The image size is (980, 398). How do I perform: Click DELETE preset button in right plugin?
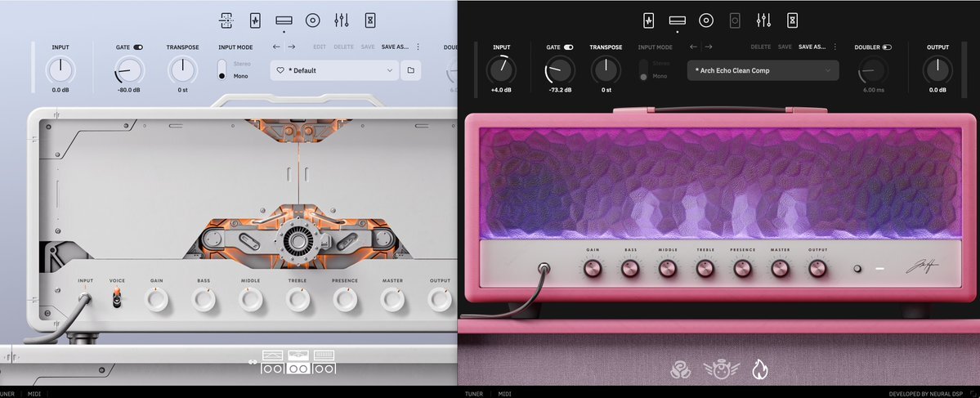[761, 47]
